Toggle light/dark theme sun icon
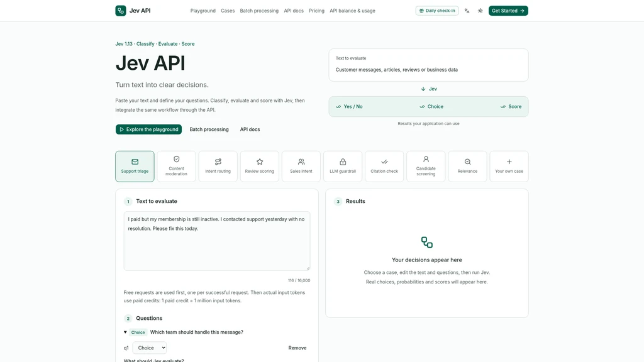The width and height of the screenshot is (644, 362). click(480, 11)
